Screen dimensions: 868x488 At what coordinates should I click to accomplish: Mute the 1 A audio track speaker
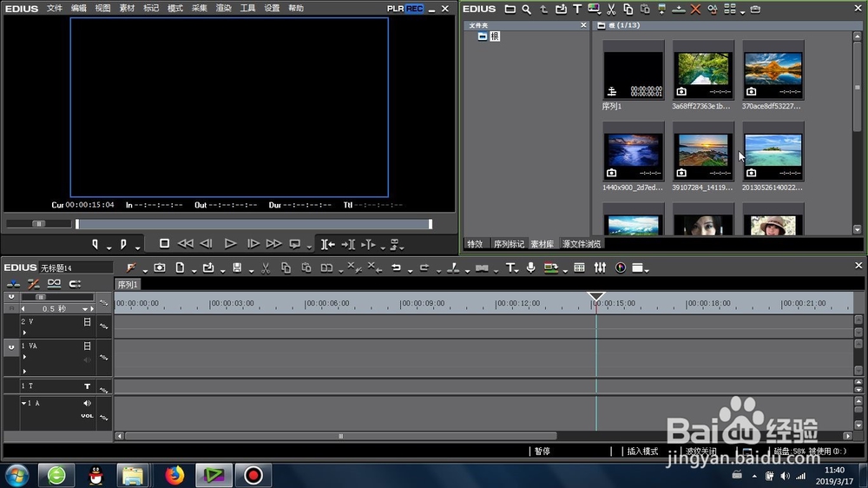(x=87, y=403)
